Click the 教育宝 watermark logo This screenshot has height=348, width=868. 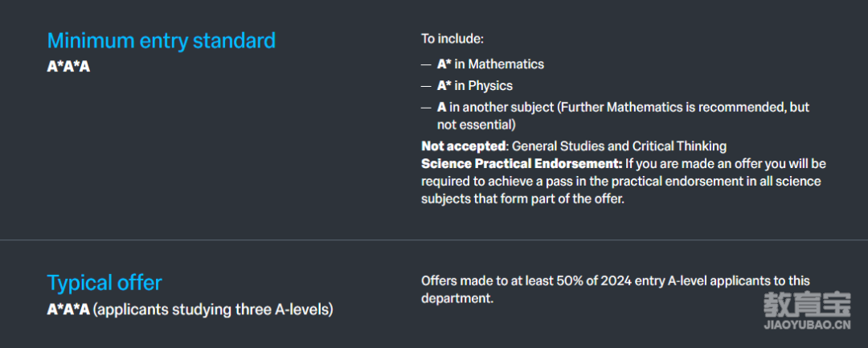click(x=807, y=305)
